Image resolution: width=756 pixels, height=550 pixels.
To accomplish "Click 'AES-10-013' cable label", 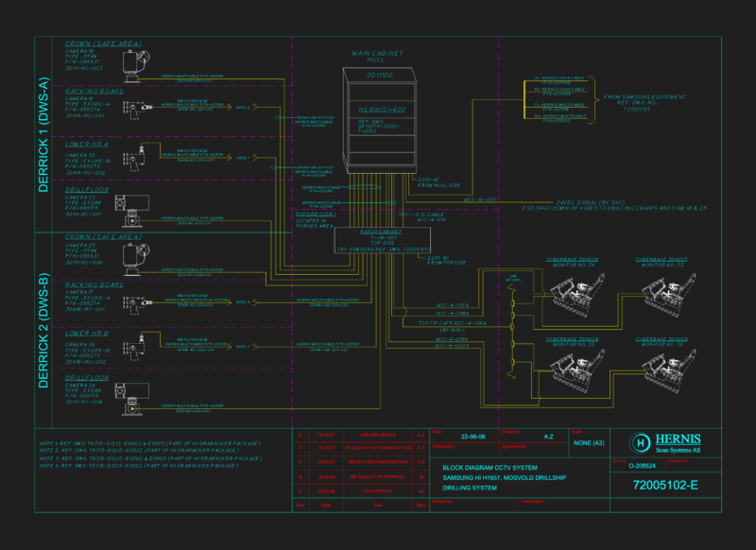I will (x=479, y=199).
